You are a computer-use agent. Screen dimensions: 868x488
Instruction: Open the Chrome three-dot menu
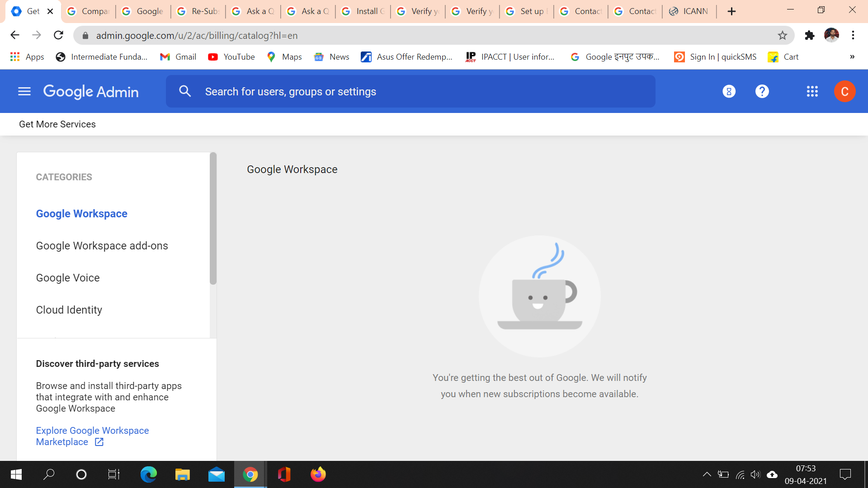pos(853,35)
